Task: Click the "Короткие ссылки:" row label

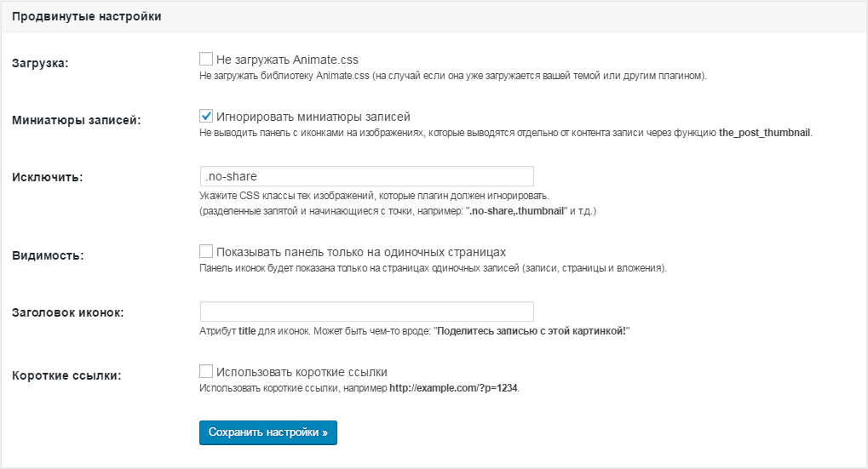Action: 66,375
